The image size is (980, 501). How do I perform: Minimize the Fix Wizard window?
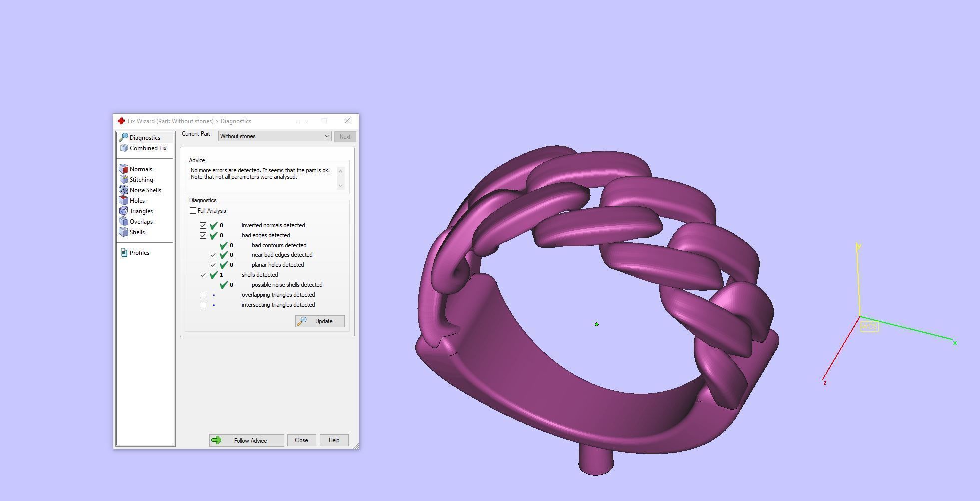[302, 121]
